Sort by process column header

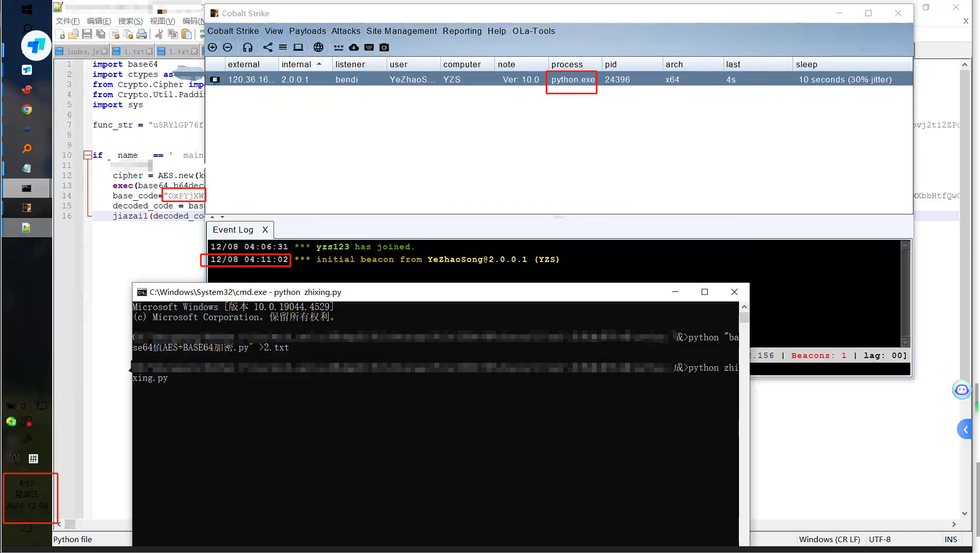pyautogui.click(x=575, y=64)
